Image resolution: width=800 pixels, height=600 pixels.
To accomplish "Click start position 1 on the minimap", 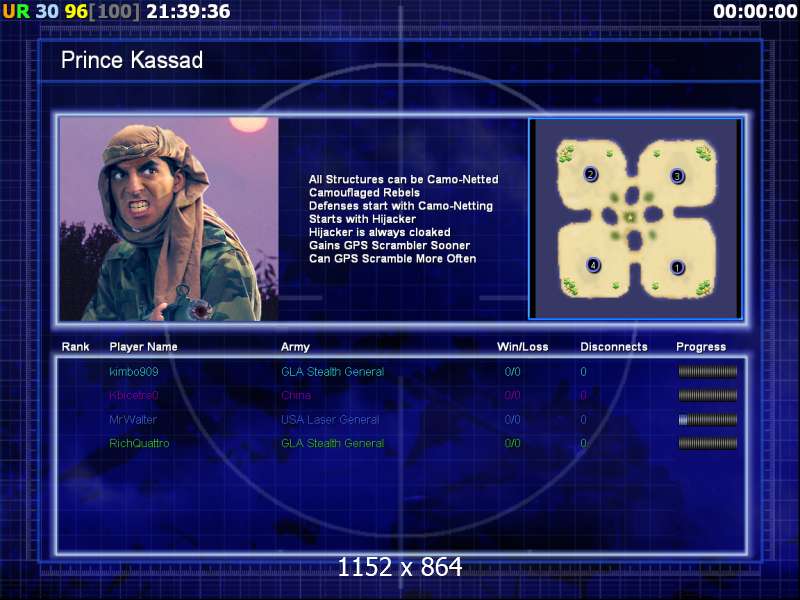I will 677,267.
